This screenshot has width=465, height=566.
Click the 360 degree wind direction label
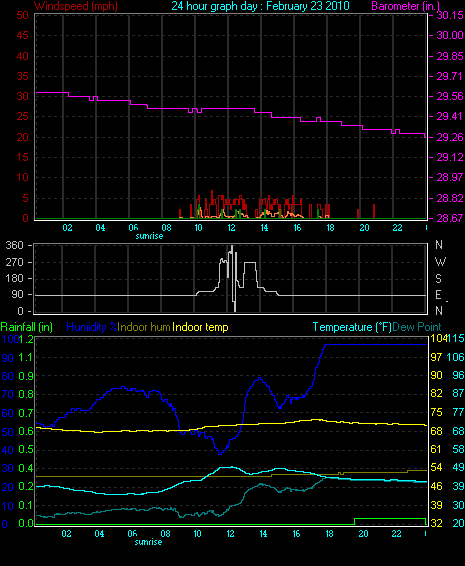click(14, 245)
